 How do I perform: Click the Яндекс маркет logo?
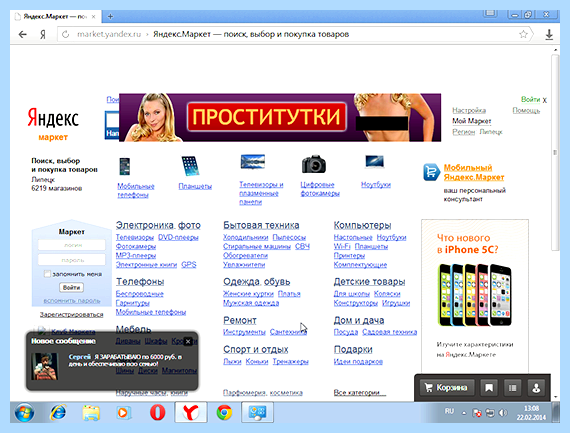pyautogui.click(x=53, y=124)
